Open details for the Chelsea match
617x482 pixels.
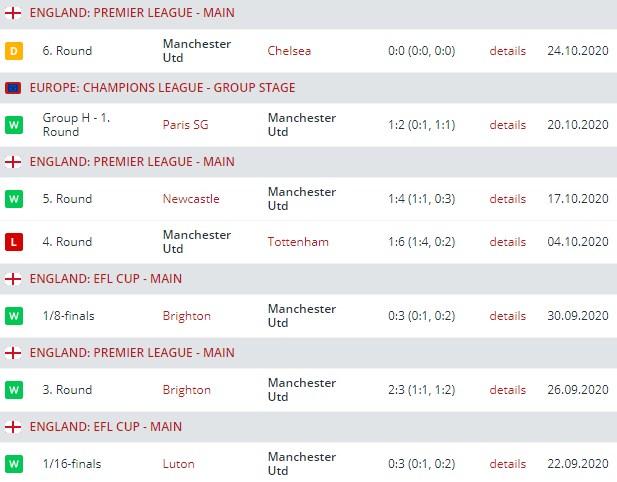pyautogui.click(x=507, y=51)
